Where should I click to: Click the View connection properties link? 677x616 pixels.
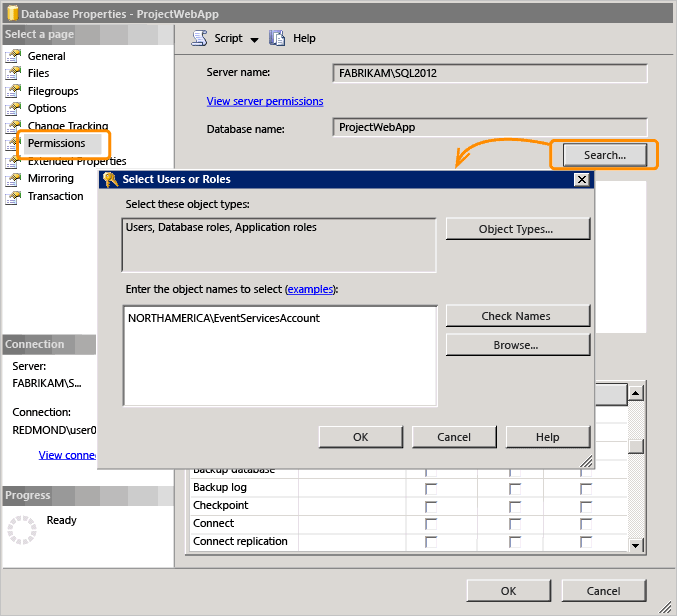click(67, 455)
